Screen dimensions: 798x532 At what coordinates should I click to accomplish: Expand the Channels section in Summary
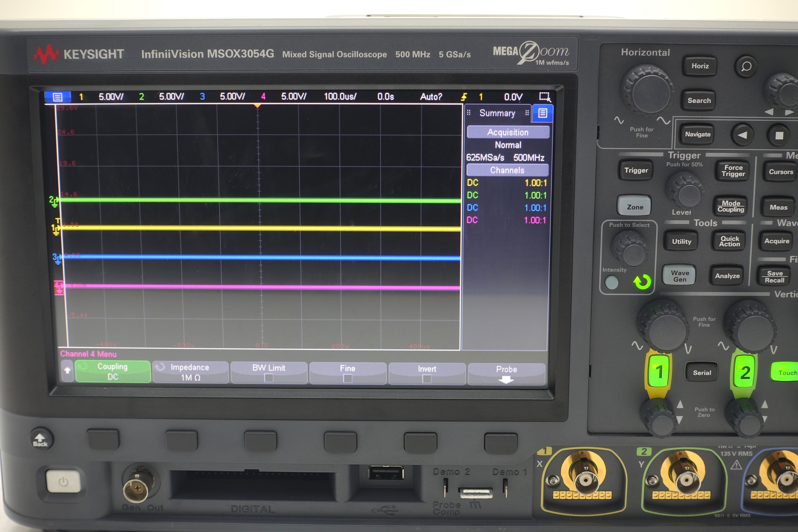tap(507, 170)
